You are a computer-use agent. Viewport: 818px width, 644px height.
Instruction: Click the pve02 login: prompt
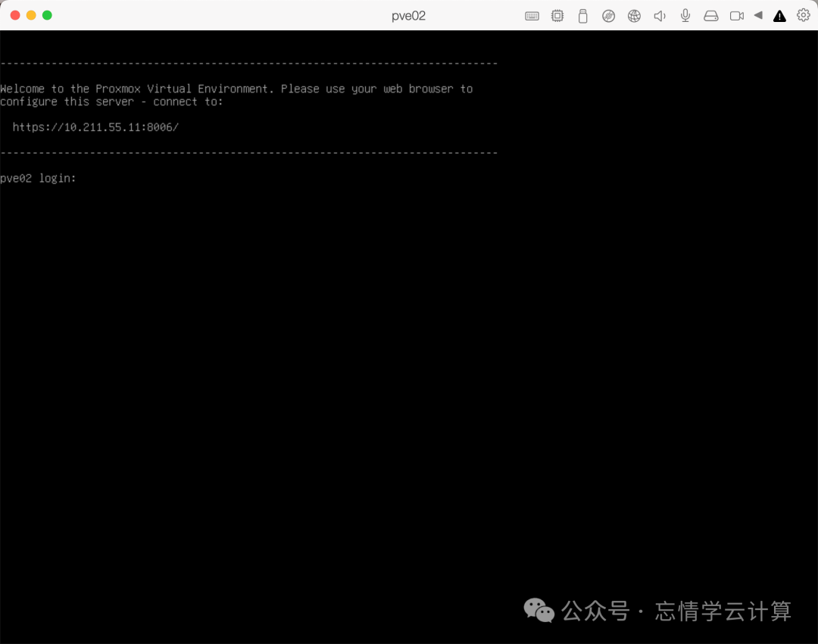38,179
